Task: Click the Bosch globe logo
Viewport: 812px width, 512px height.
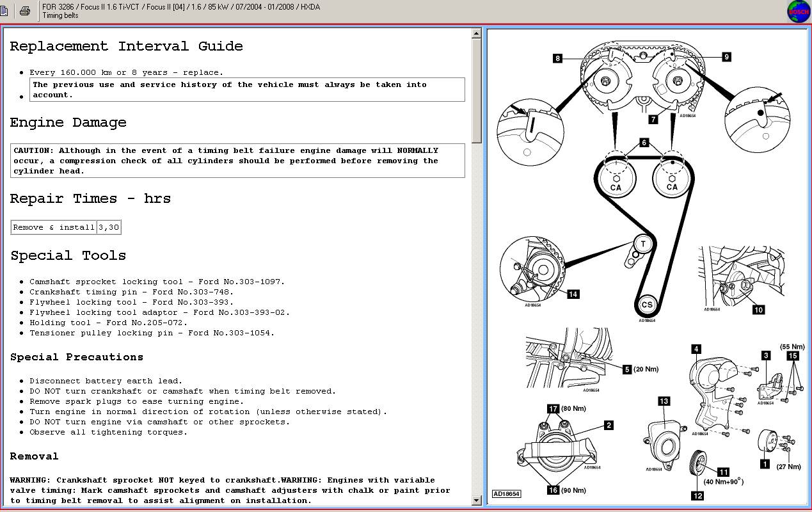Action: [798, 12]
